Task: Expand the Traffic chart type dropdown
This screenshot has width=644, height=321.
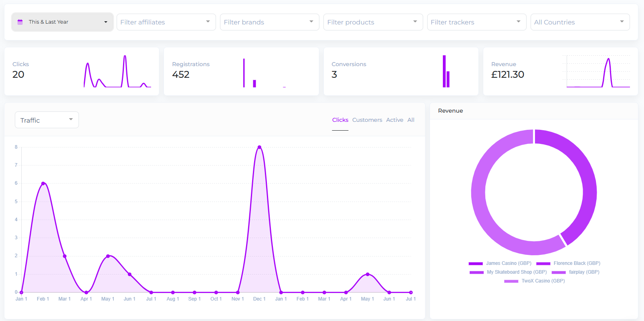Action: (x=47, y=120)
